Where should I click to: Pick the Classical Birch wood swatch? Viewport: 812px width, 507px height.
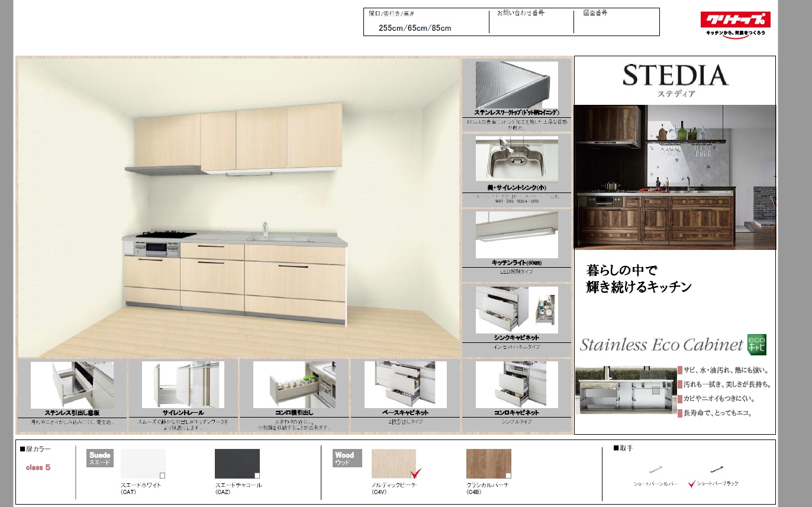489,464
